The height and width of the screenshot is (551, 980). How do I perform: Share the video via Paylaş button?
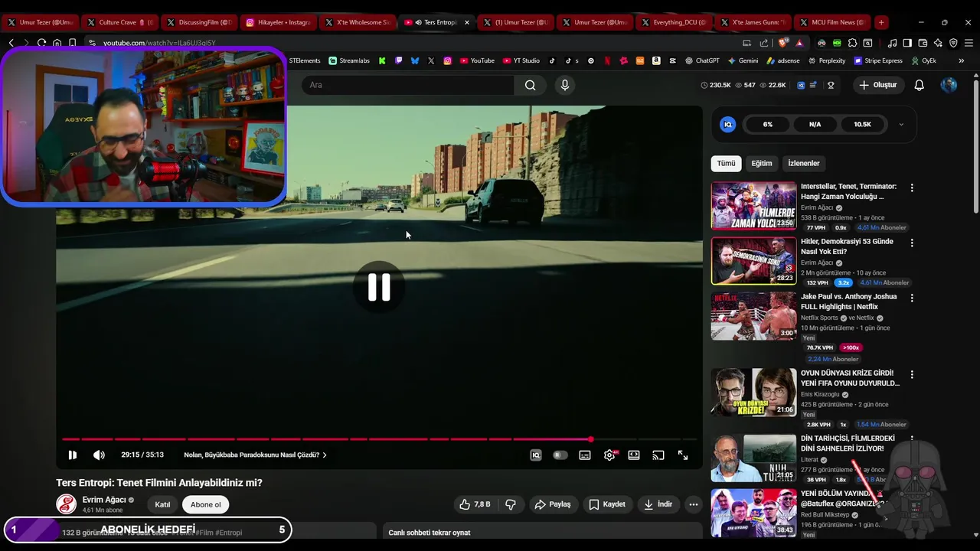pyautogui.click(x=553, y=504)
